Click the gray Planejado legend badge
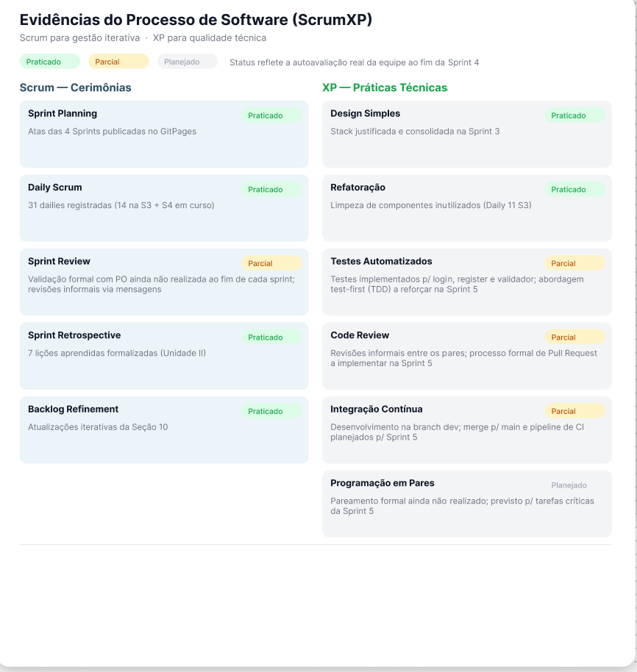 click(188, 61)
